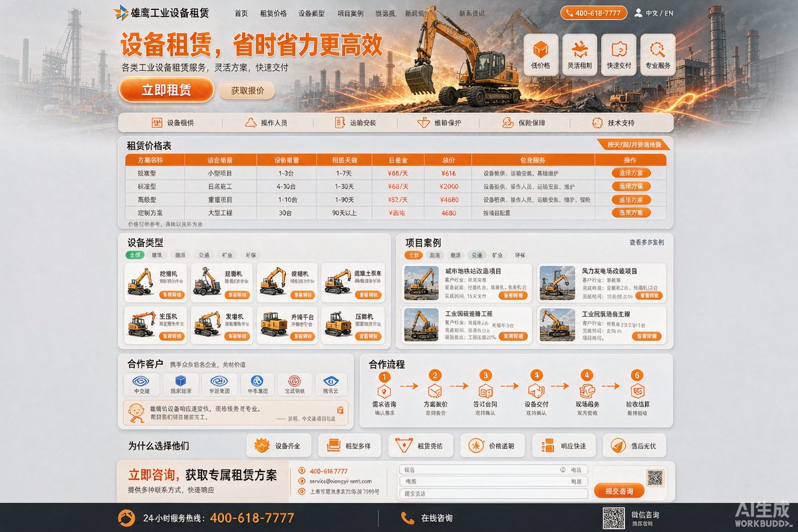
Task: Open the 租赁价格 navigation item
Action: 273,13
